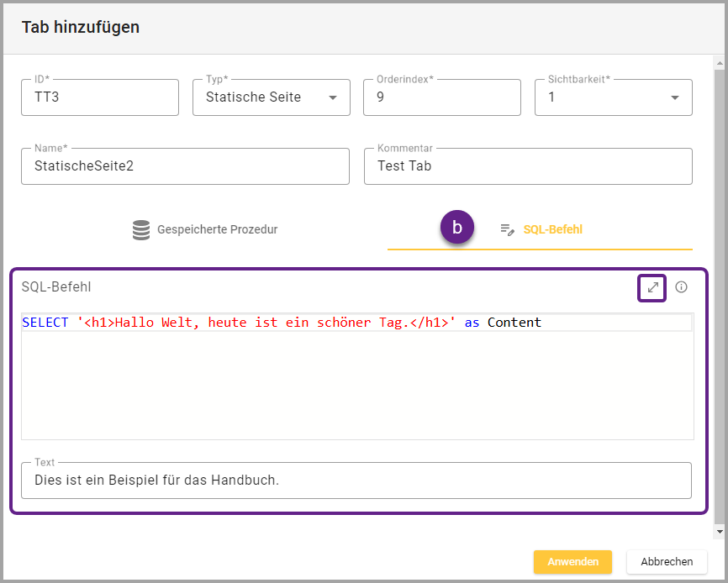Click the edit-list icon next to SQL-Befehl tab

pyautogui.click(x=507, y=229)
